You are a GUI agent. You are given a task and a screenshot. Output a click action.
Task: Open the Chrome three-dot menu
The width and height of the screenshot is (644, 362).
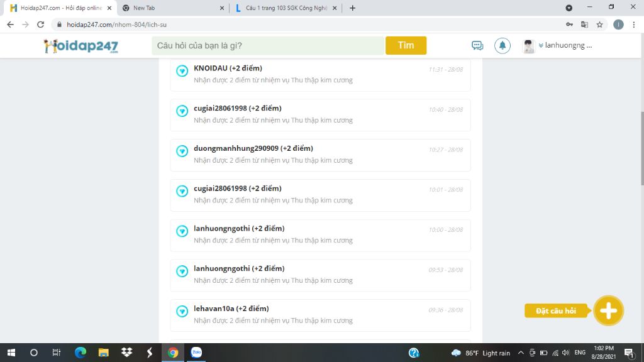point(634,25)
